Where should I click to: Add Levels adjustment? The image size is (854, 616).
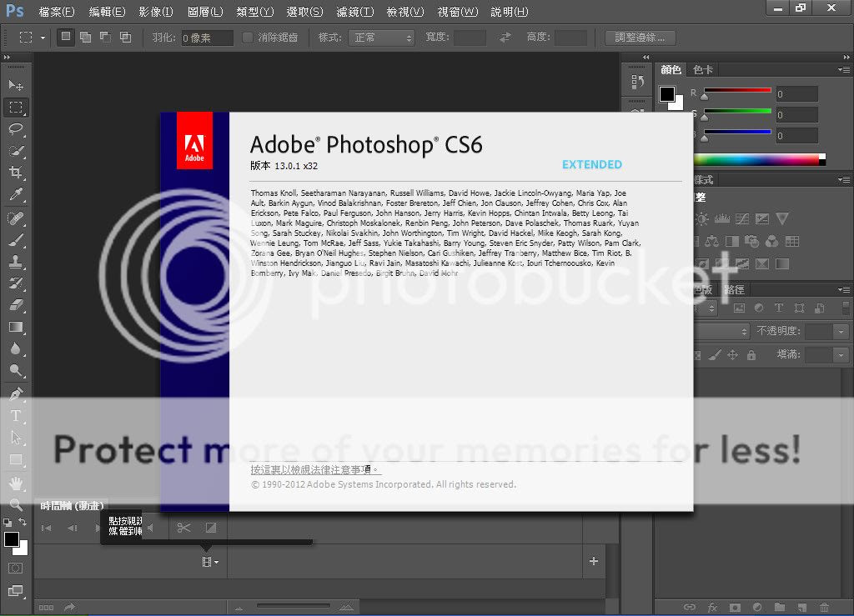[x=722, y=218]
